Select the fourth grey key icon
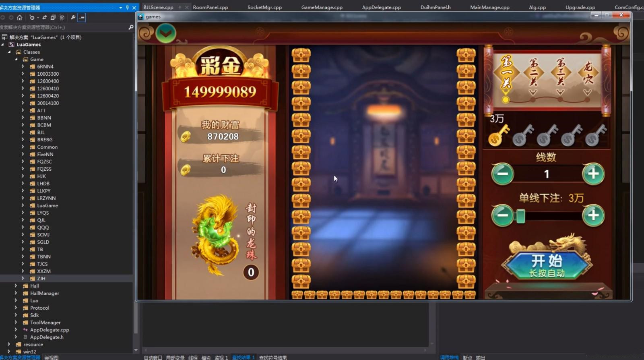 571,135
